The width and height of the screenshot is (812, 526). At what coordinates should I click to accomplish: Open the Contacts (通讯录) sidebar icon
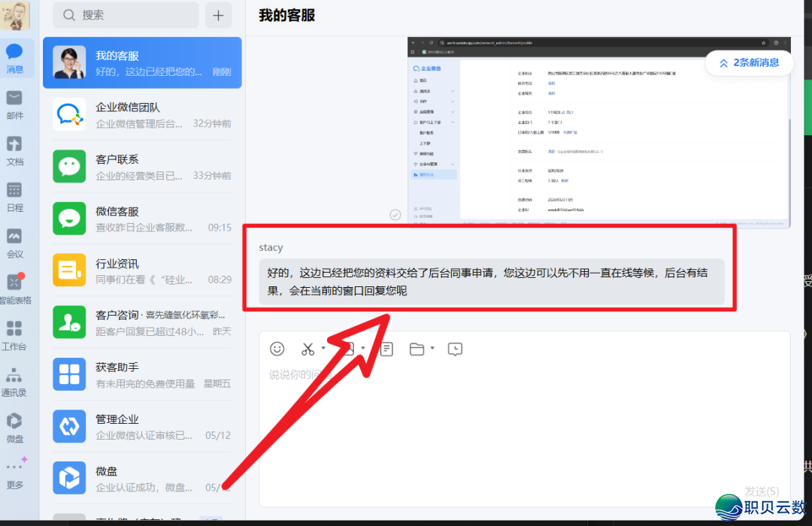pos(15,382)
